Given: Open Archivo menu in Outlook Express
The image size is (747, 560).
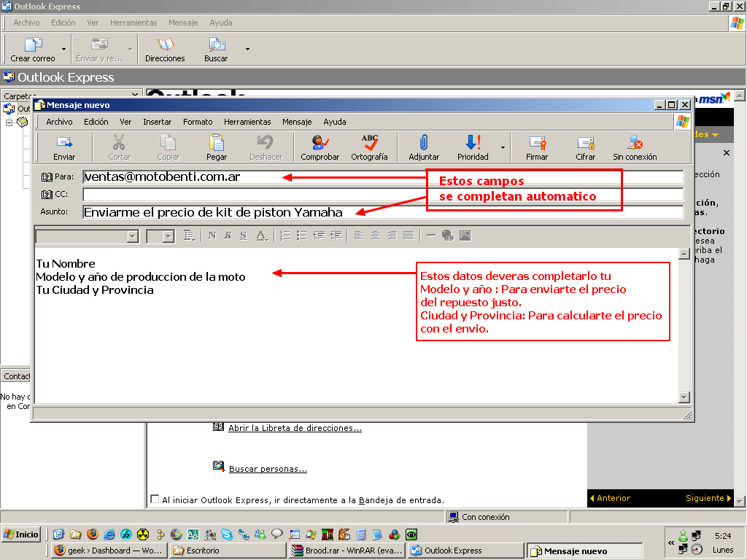Looking at the screenshot, I should tap(26, 23).
